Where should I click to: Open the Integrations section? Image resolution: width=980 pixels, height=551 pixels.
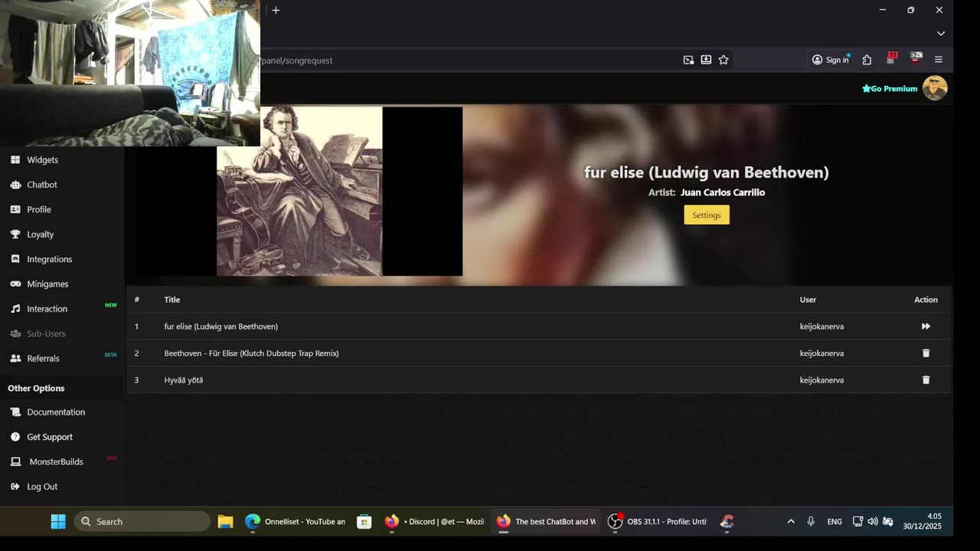pos(50,259)
